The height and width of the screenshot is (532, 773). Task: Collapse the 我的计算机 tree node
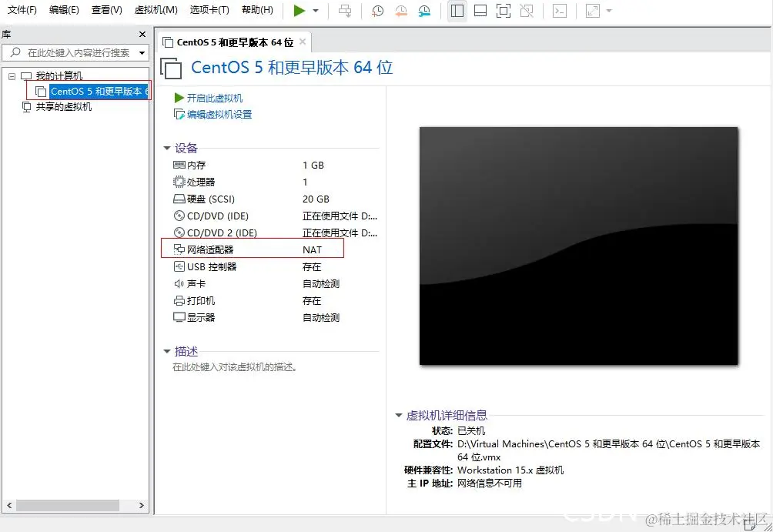12,76
